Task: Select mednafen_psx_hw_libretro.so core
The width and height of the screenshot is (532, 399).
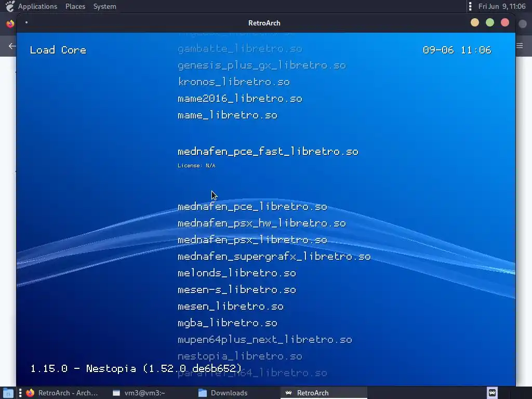Action: click(x=262, y=223)
